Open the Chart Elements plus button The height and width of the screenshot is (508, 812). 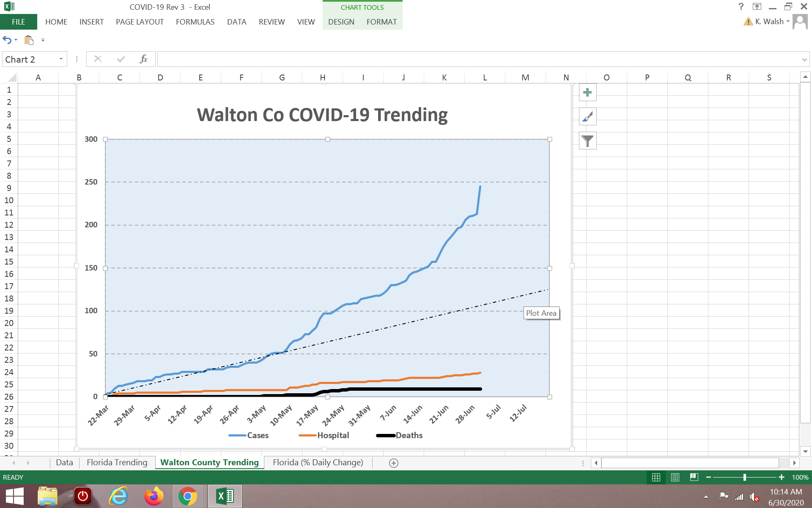coord(587,93)
